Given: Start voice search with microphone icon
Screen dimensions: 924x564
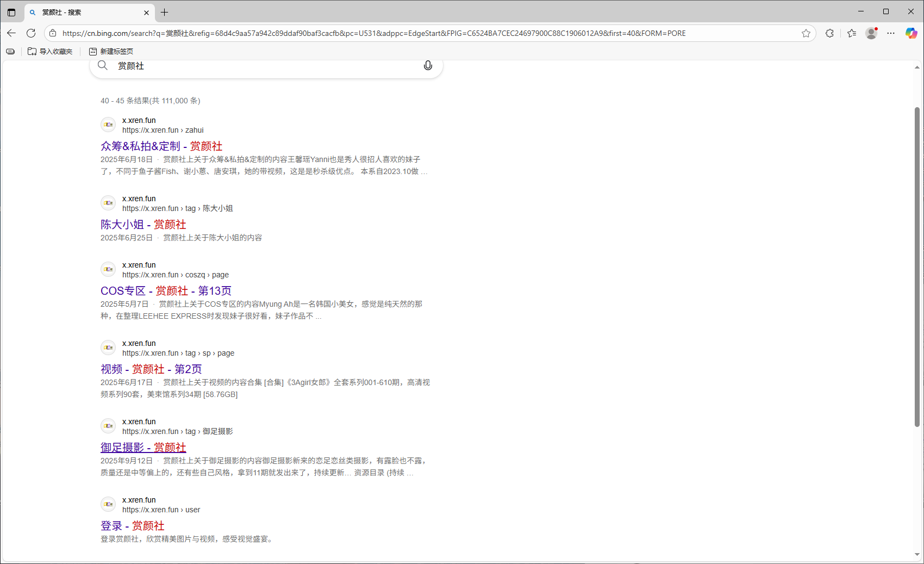Looking at the screenshot, I should pyautogui.click(x=428, y=66).
